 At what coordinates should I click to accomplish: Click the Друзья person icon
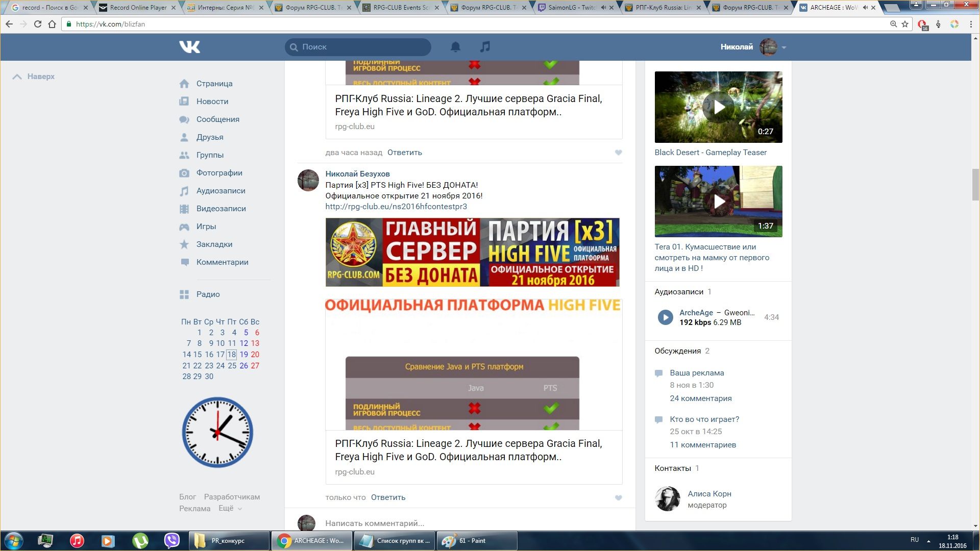(184, 137)
